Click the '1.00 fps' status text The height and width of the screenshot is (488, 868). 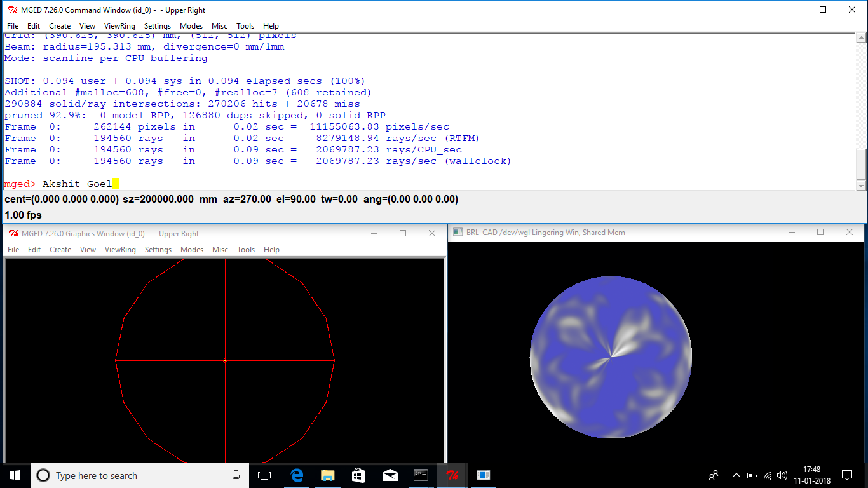pyautogui.click(x=23, y=215)
